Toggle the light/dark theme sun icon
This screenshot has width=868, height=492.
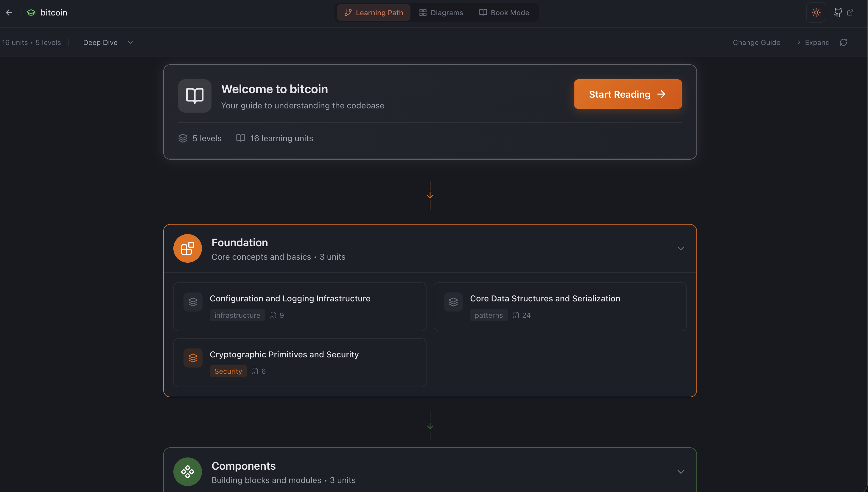tap(816, 13)
